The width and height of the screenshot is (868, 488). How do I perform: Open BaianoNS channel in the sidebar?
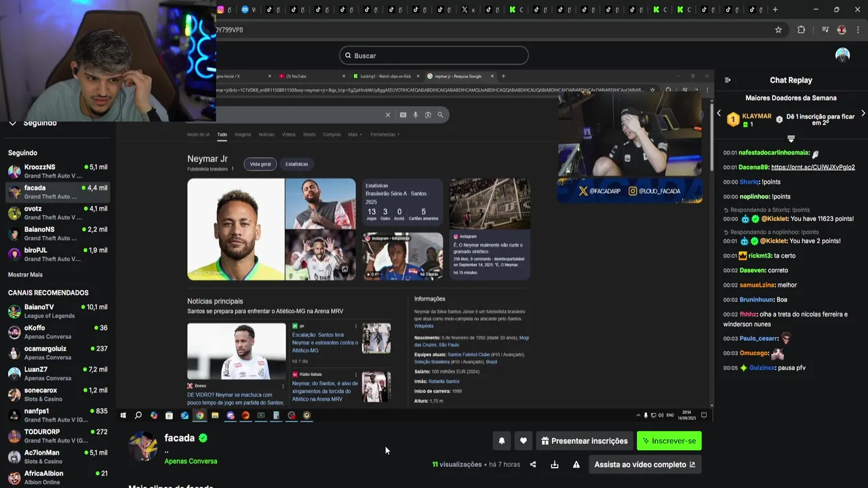pos(58,234)
